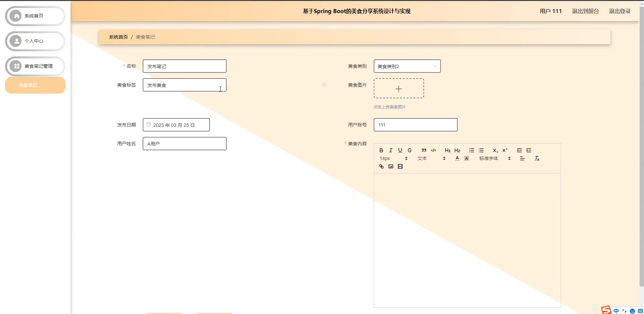
Task: Insert a hyperlink in the editor
Action: pyautogui.click(x=381, y=166)
